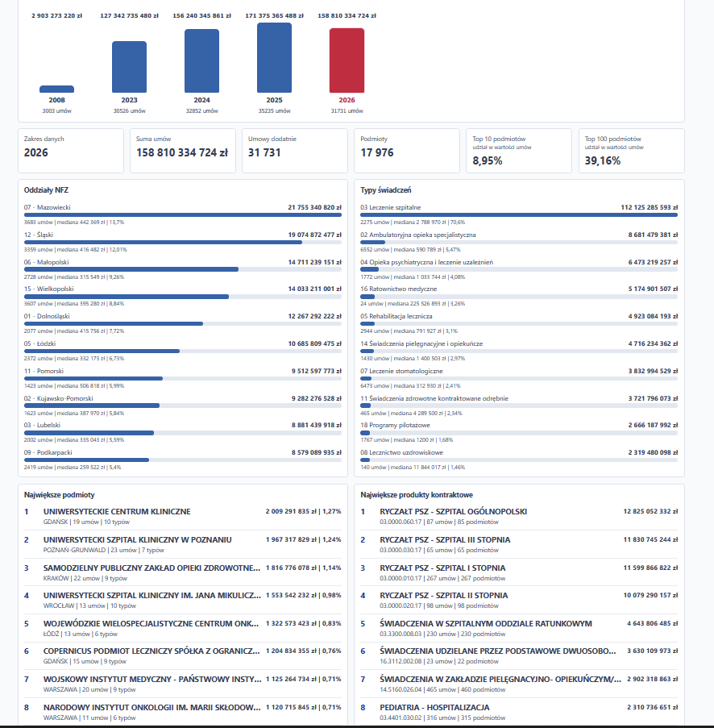Select the 2008 bar in yearly chart
Screen dimensions: 714x728
point(56,89)
